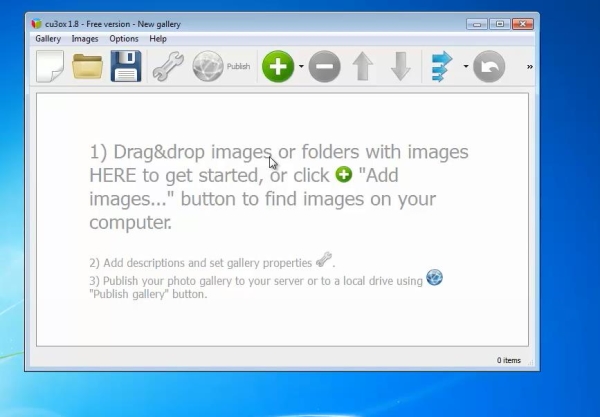This screenshot has width=600, height=417.
Task: Open the Options menu
Action: tap(124, 39)
